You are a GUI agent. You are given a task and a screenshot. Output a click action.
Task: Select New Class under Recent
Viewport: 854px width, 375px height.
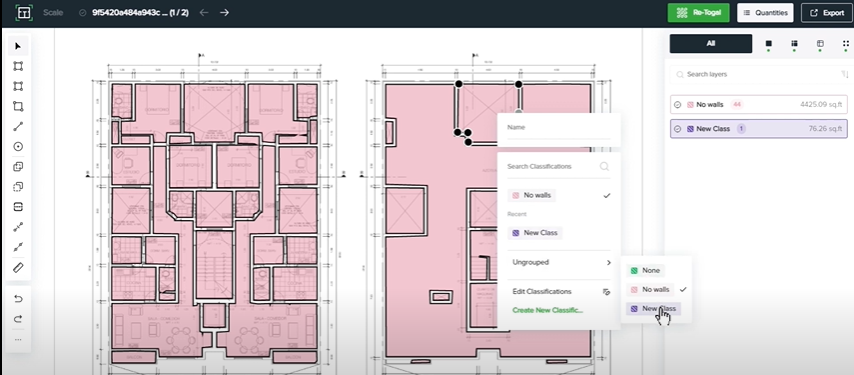click(535, 233)
